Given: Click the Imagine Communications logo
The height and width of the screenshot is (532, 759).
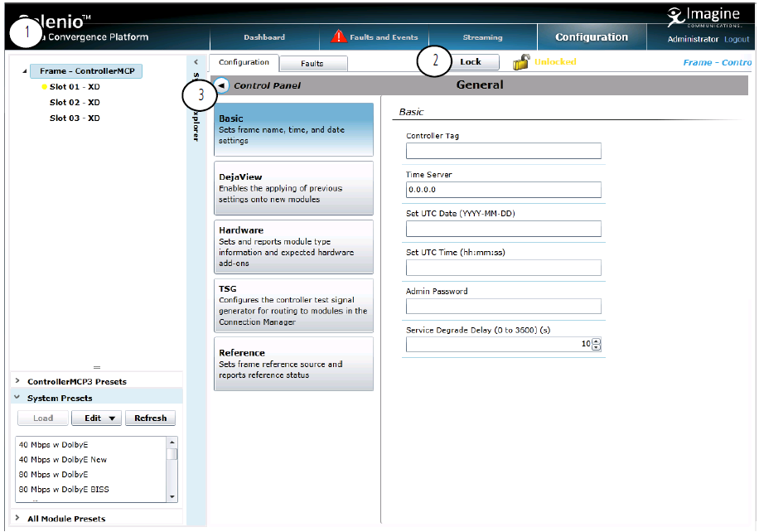Looking at the screenshot, I should [704, 17].
